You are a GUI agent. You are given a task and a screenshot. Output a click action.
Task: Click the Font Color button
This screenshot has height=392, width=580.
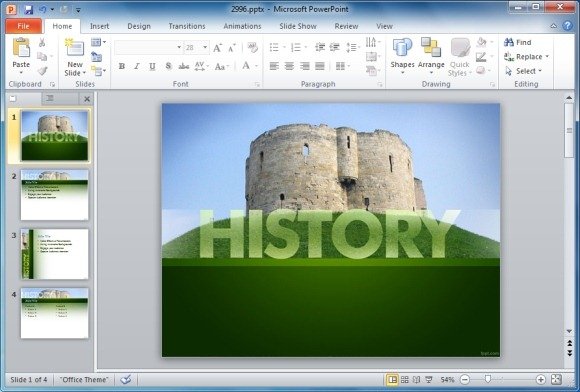tap(246, 67)
